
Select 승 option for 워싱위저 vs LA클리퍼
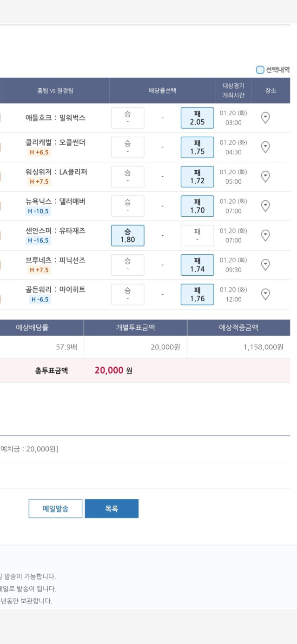click(x=127, y=176)
